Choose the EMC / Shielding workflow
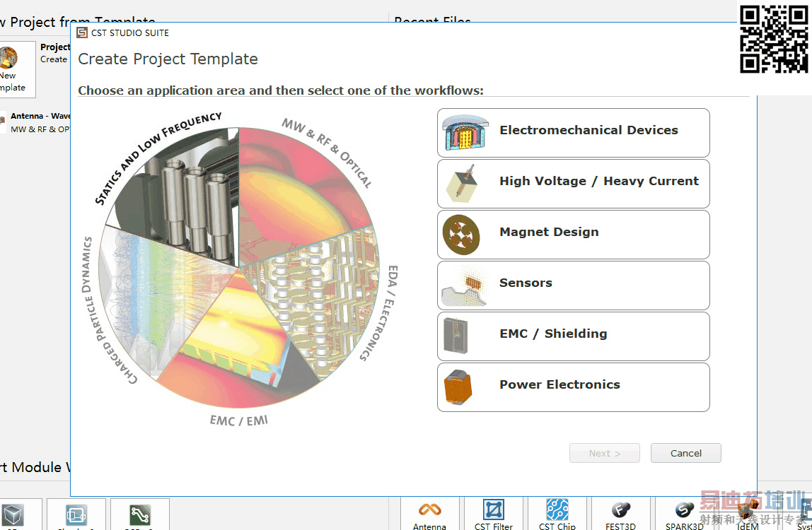 click(x=573, y=336)
